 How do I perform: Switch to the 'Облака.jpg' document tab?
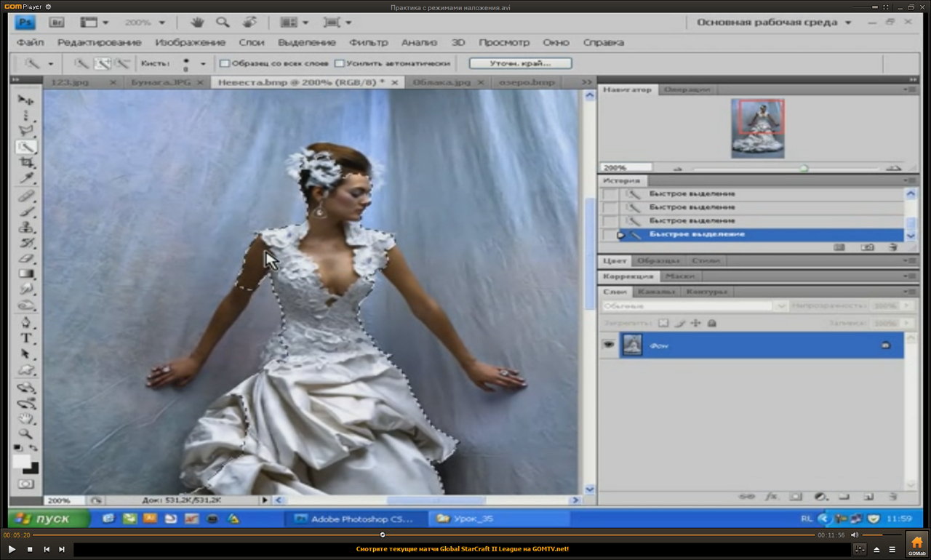[441, 82]
